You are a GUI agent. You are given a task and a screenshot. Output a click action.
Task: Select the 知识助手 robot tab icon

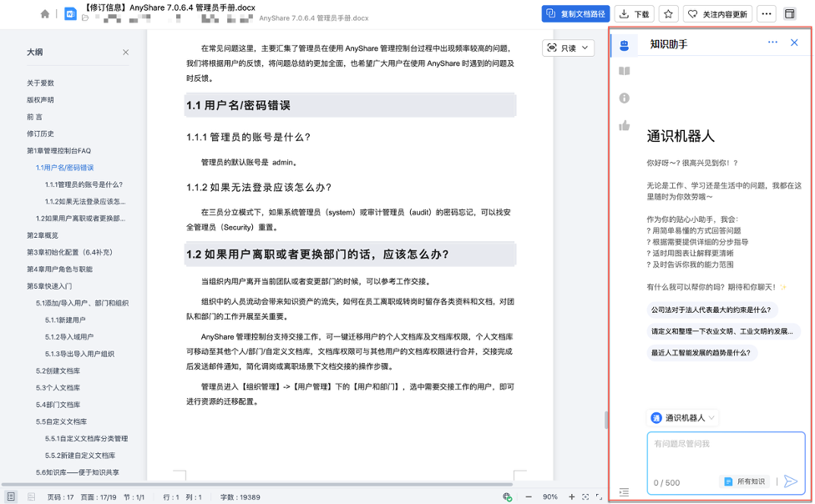tap(625, 45)
